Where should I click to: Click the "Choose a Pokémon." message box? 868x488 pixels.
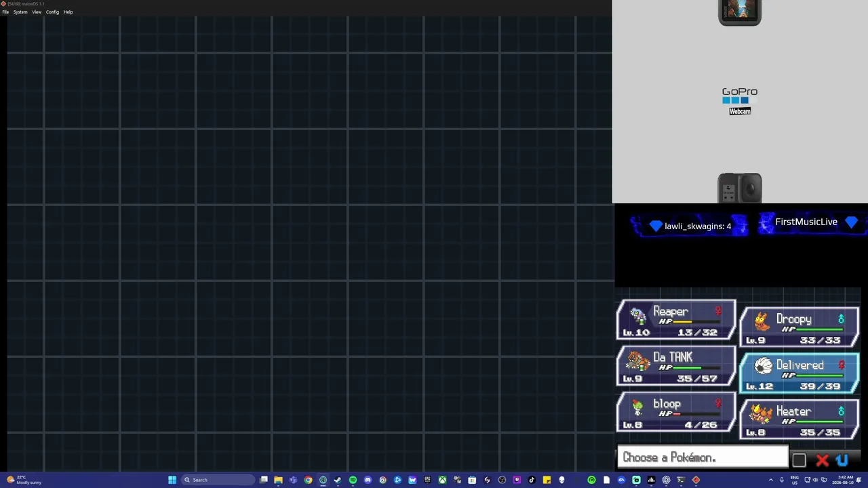703,457
